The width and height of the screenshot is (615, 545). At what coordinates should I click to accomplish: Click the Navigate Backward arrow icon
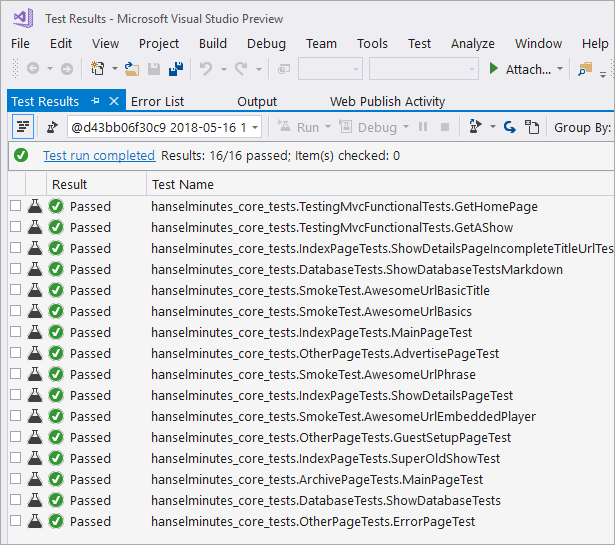33,69
